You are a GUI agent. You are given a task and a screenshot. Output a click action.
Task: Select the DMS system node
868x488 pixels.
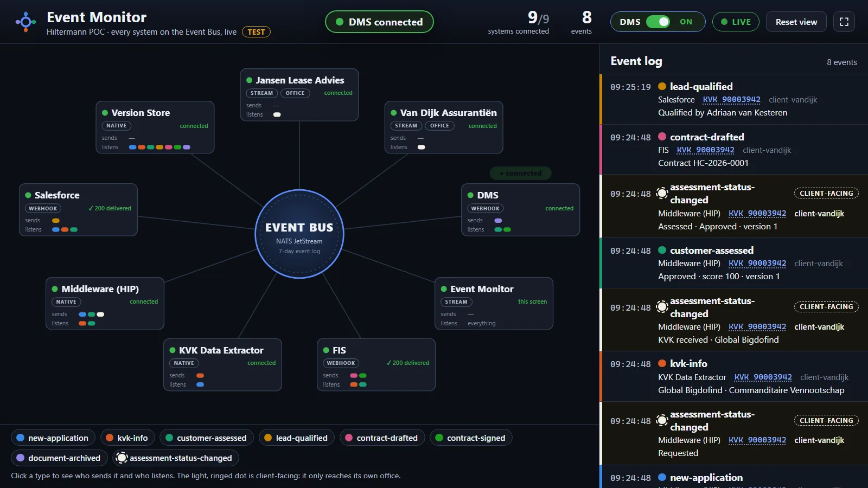[521, 210]
